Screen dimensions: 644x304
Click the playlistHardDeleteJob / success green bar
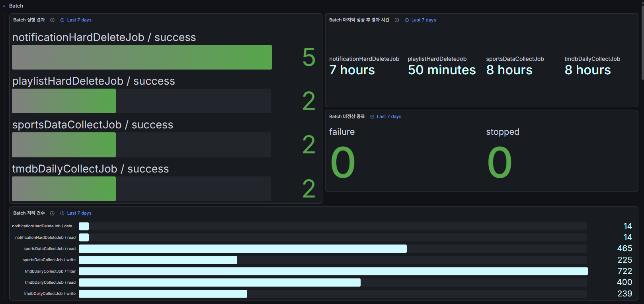pyautogui.click(x=64, y=101)
